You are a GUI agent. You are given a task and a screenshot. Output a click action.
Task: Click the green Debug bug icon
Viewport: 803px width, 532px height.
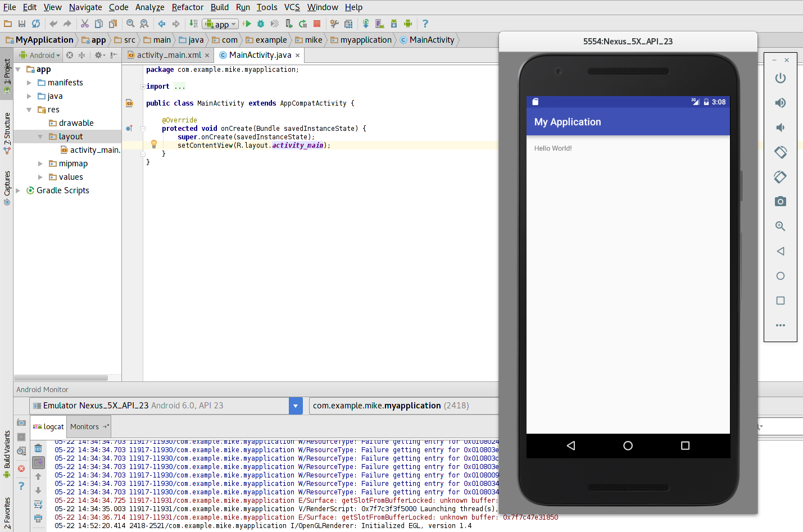tap(261, 24)
